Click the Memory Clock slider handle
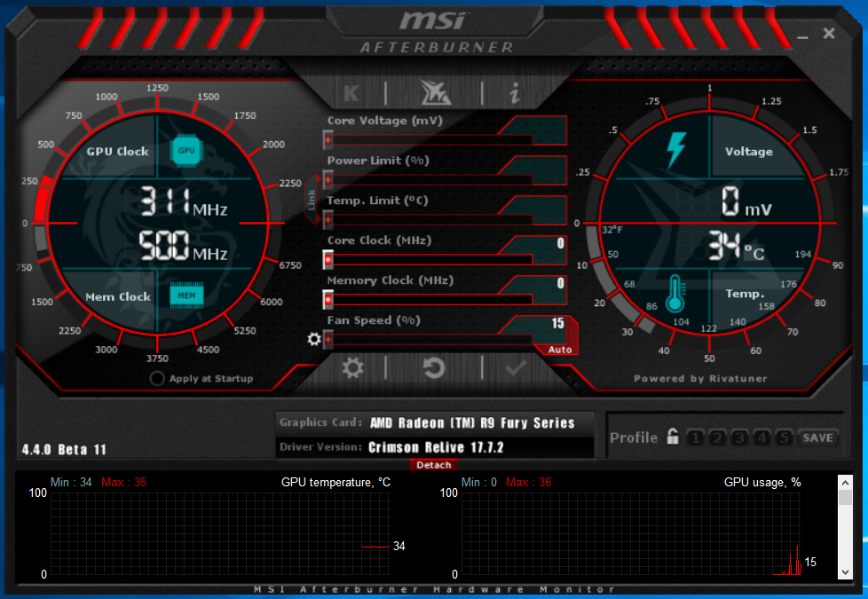 coord(327,300)
